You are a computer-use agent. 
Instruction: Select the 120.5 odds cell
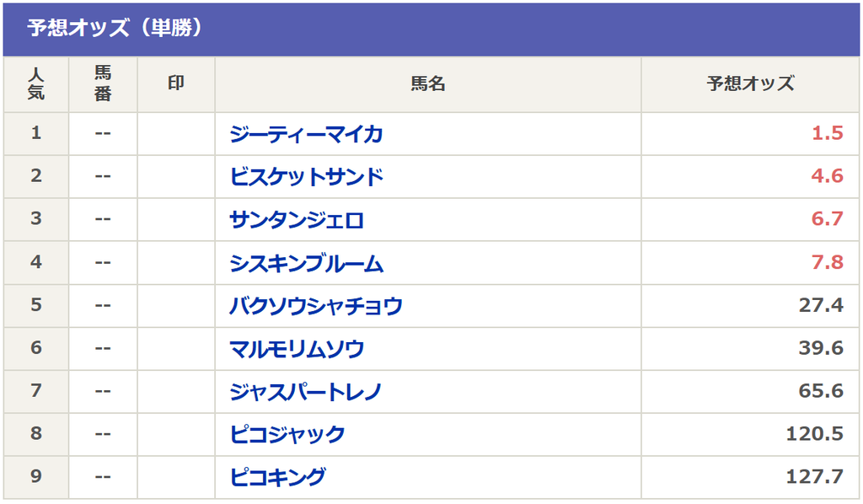pyautogui.click(x=750, y=434)
